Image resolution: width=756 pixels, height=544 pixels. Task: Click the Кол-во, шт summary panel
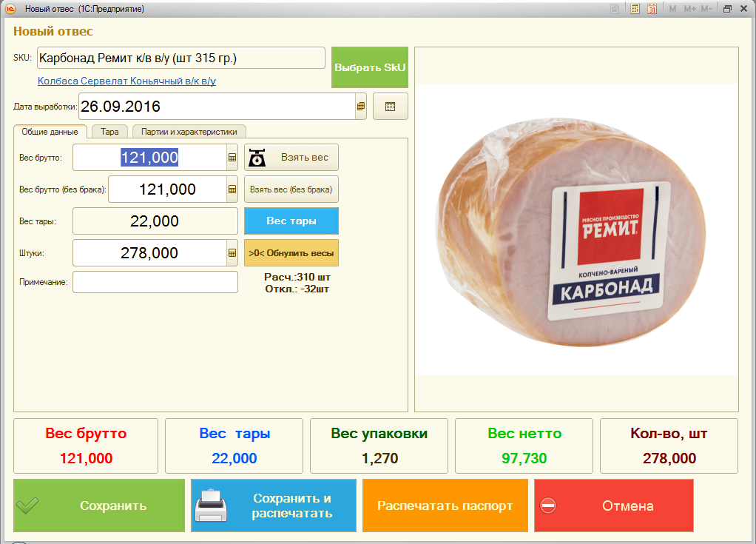pos(669,446)
